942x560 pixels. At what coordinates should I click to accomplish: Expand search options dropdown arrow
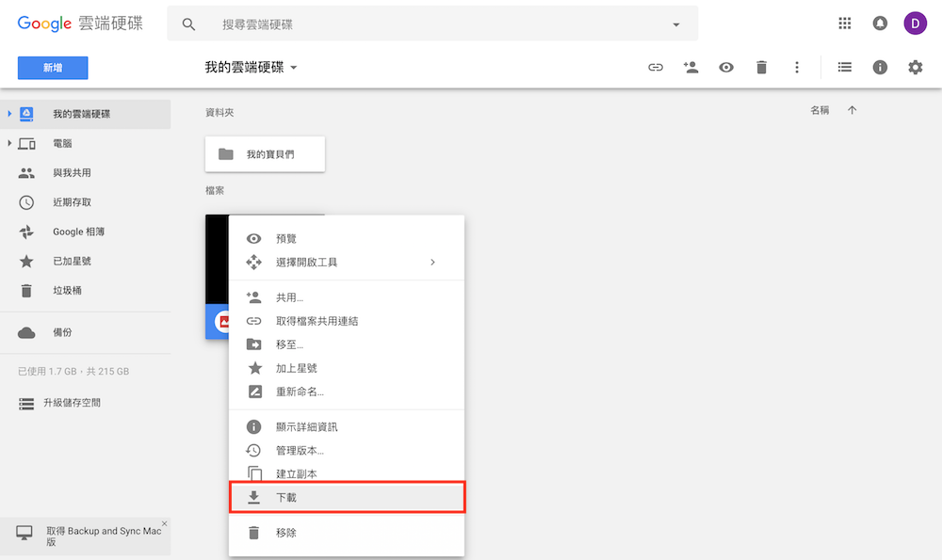click(x=675, y=24)
